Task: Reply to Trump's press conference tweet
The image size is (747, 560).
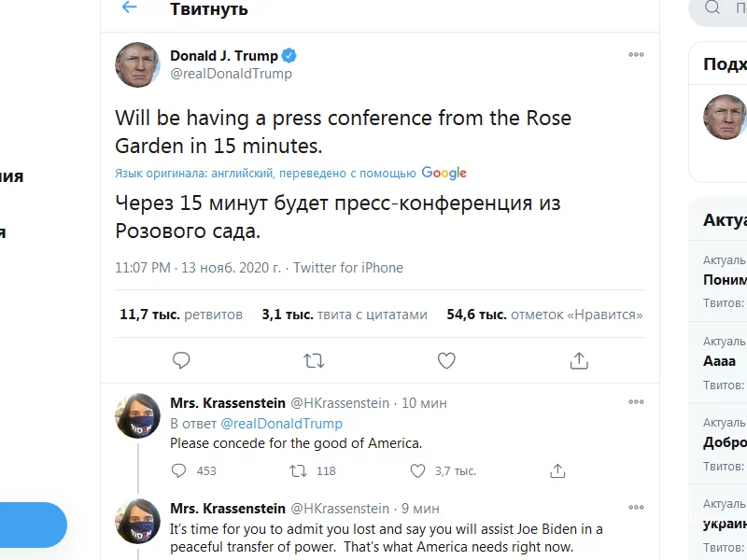Action: 182,360
